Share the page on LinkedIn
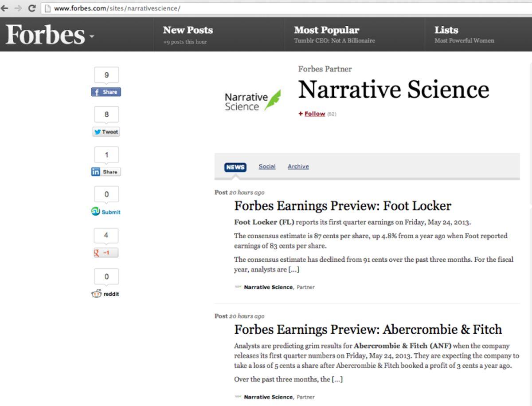Screen dimensions: 532x406 (106, 172)
